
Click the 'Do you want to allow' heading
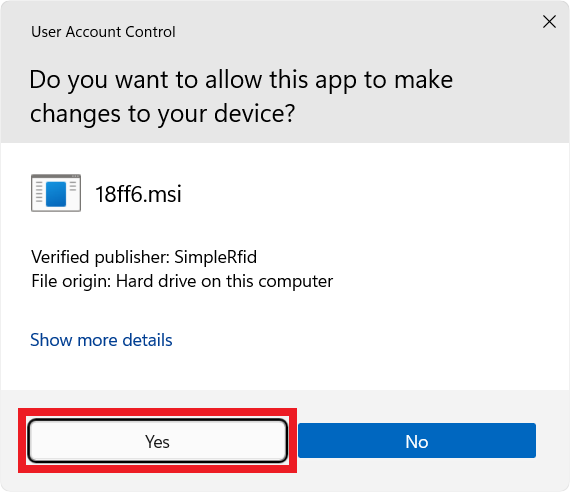point(241,80)
